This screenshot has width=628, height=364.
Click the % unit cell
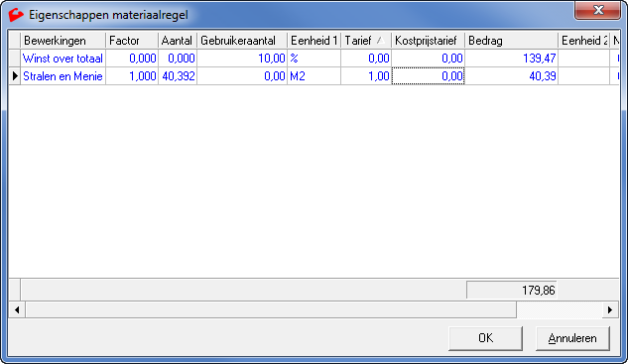(x=314, y=59)
